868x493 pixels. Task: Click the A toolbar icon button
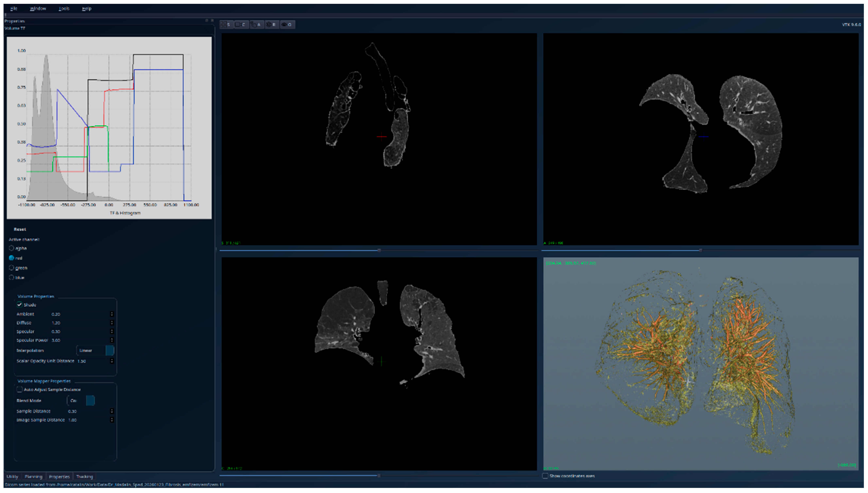[x=257, y=25]
